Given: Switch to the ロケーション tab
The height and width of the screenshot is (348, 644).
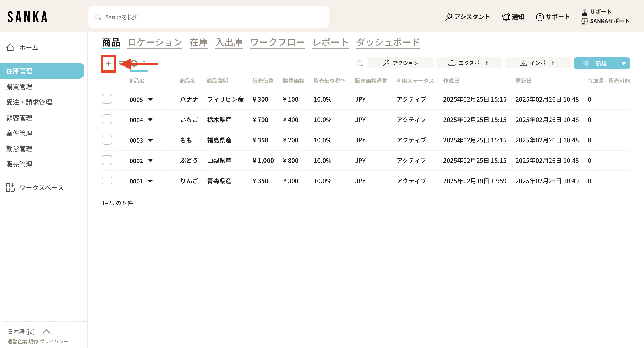Looking at the screenshot, I should tap(155, 42).
